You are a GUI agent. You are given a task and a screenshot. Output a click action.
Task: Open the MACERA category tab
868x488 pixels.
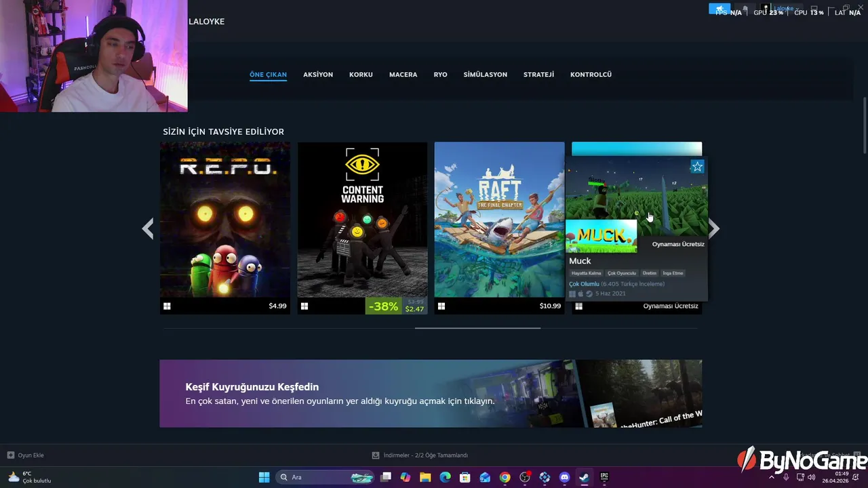[403, 75]
